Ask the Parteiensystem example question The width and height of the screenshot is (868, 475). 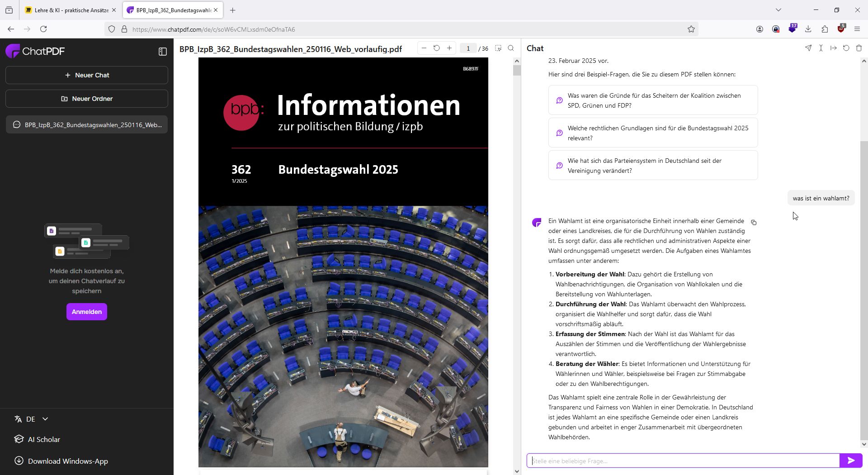653,166
